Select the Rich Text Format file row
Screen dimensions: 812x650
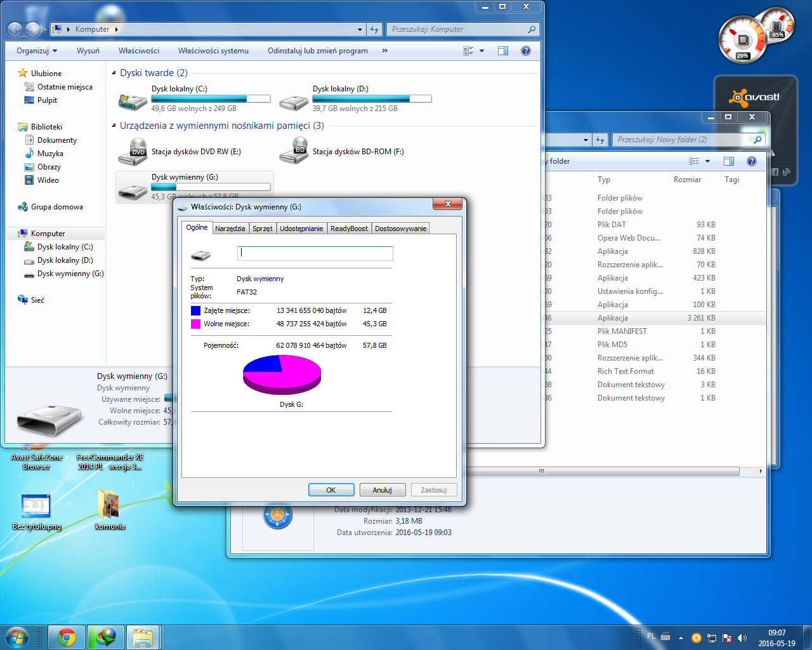tap(655, 371)
